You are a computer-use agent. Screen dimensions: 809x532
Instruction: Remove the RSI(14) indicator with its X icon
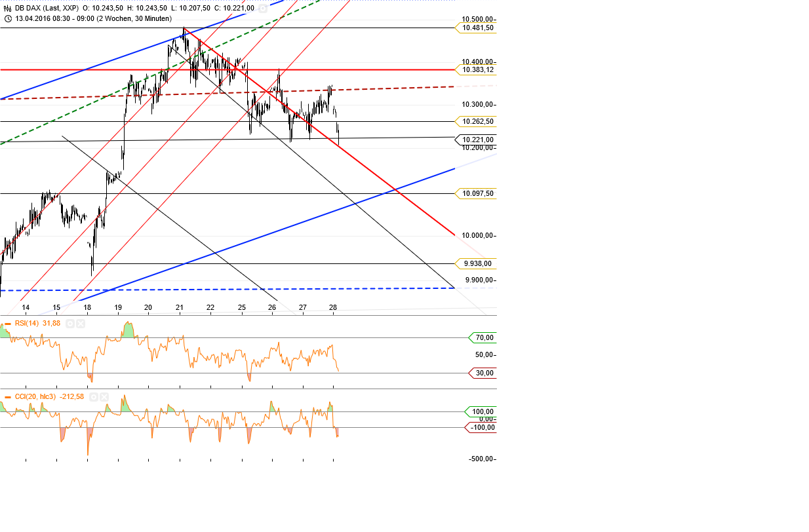[x=81, y=323]
